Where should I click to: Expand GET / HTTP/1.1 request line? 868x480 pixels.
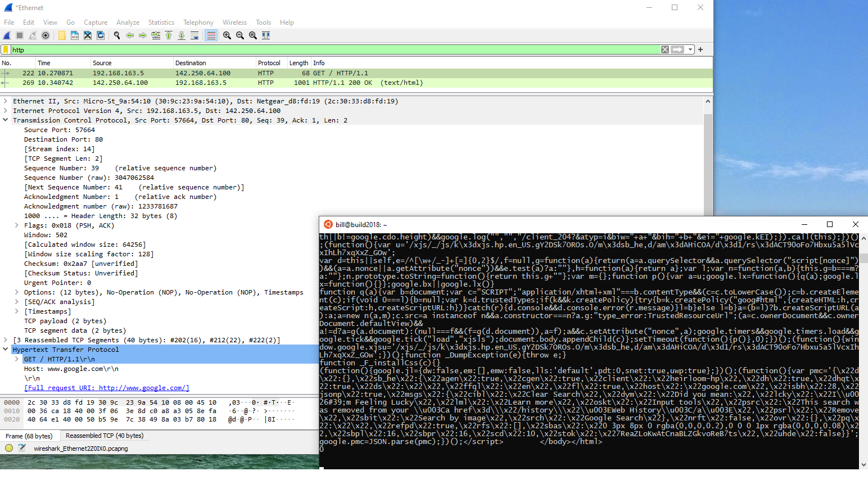[x=17, y=359]
